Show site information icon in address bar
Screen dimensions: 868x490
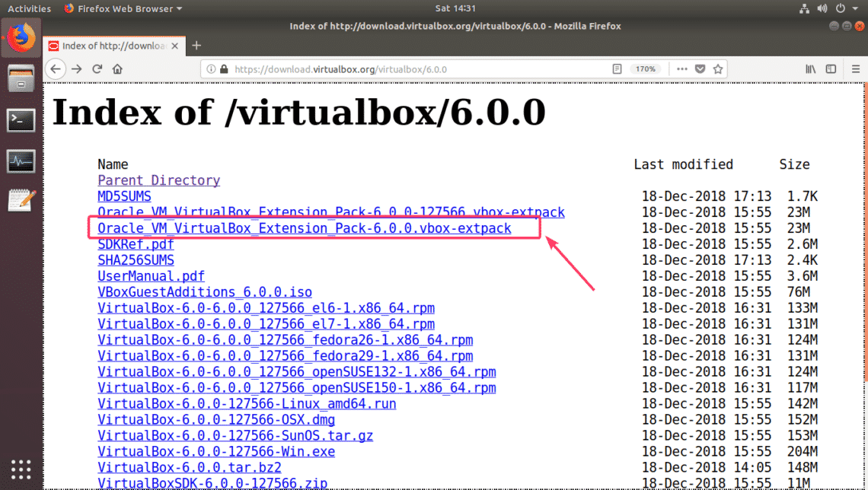coord(211,69)
